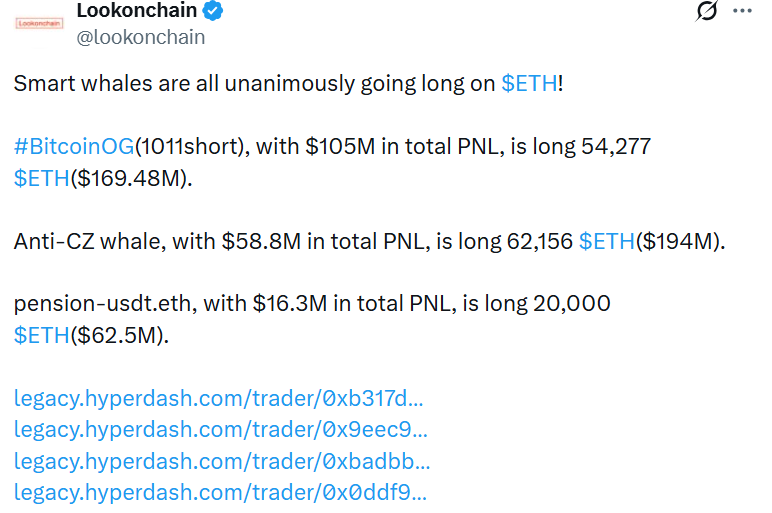Click the @lookonchain handle
This screenshot has width=772, height=513.
(x=141, y=37)
